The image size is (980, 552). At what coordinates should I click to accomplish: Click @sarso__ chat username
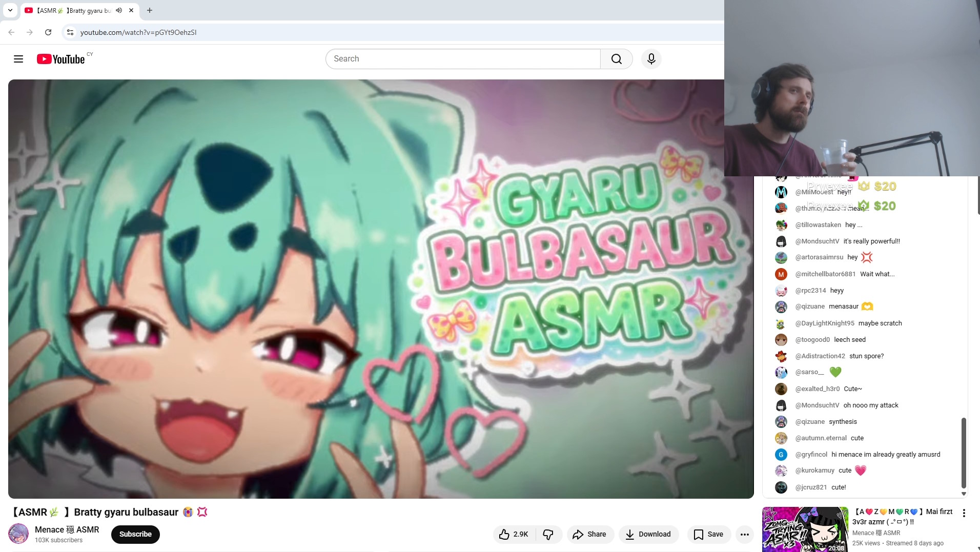click(809, 372)
